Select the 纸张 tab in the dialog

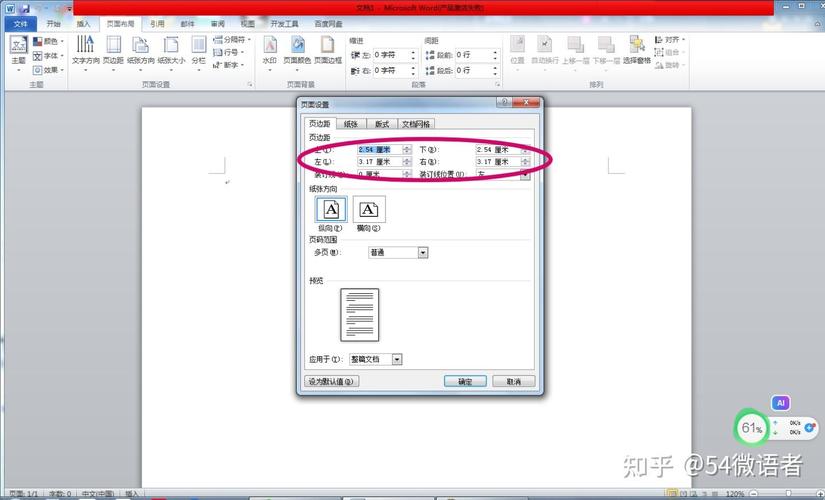coord(351,124)
